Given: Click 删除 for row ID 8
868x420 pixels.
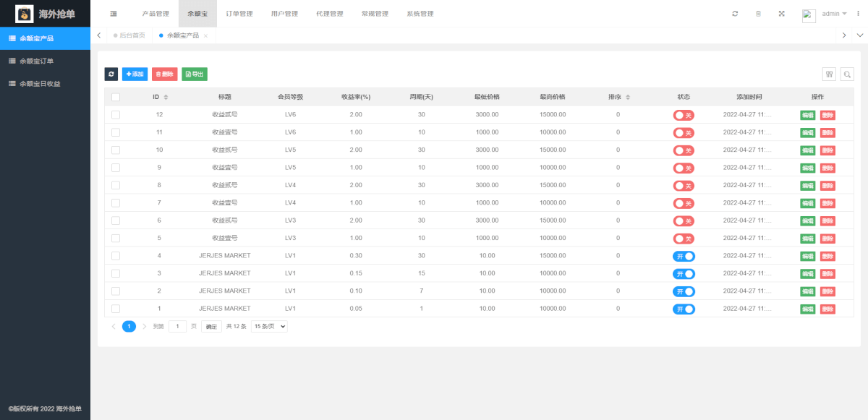Looking at the screenshot, I should click(827, 186).
